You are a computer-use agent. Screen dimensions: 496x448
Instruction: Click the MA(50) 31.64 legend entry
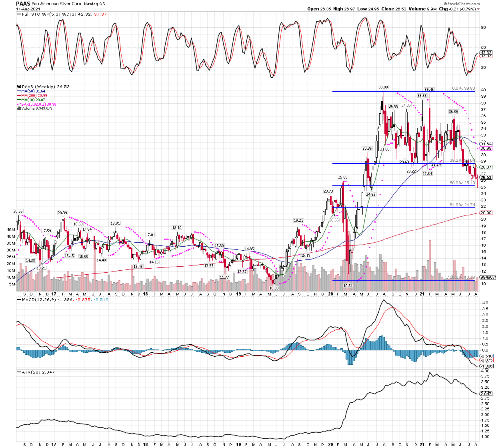34,91
